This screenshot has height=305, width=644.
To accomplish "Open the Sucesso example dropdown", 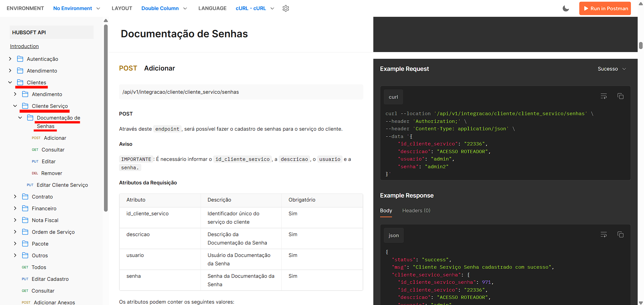I will coord(612,69).
